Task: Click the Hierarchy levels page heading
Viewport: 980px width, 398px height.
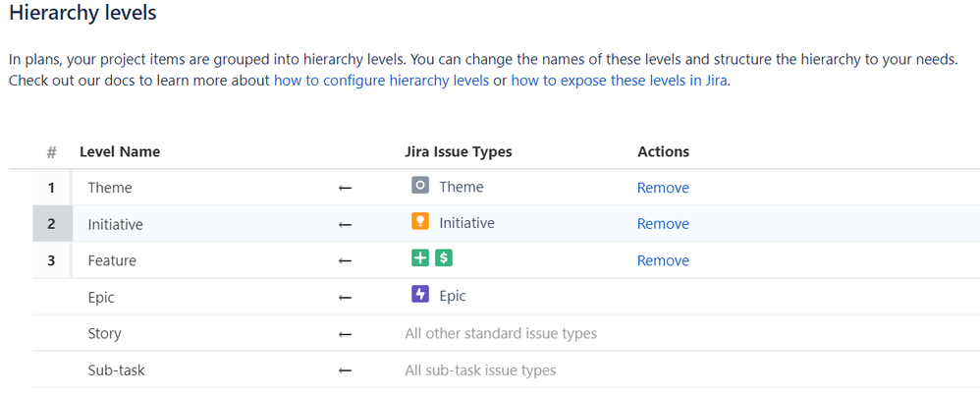Action: click(x=82, y=13)
